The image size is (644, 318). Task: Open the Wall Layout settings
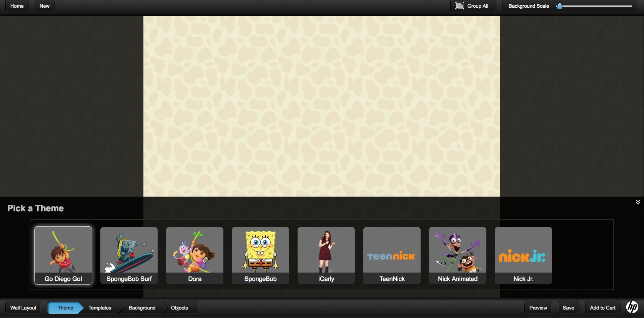coord(23,308)
